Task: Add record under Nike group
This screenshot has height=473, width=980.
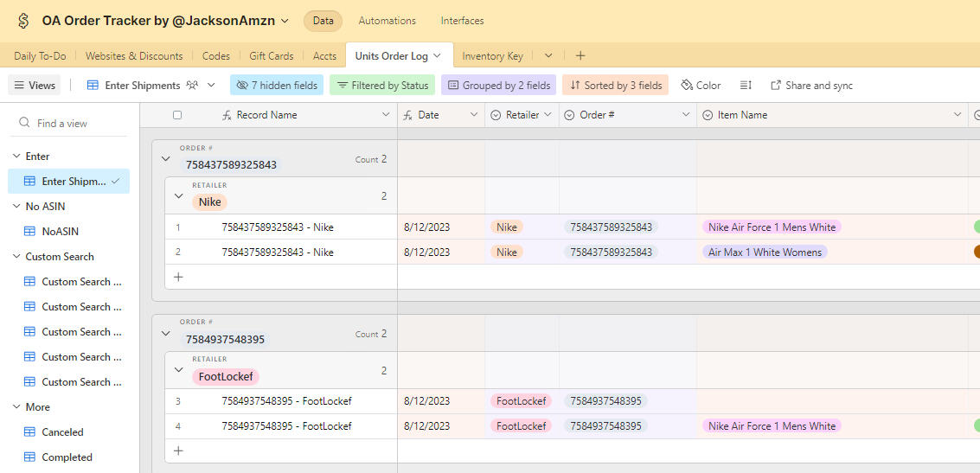Action: (x=178, y=277)
